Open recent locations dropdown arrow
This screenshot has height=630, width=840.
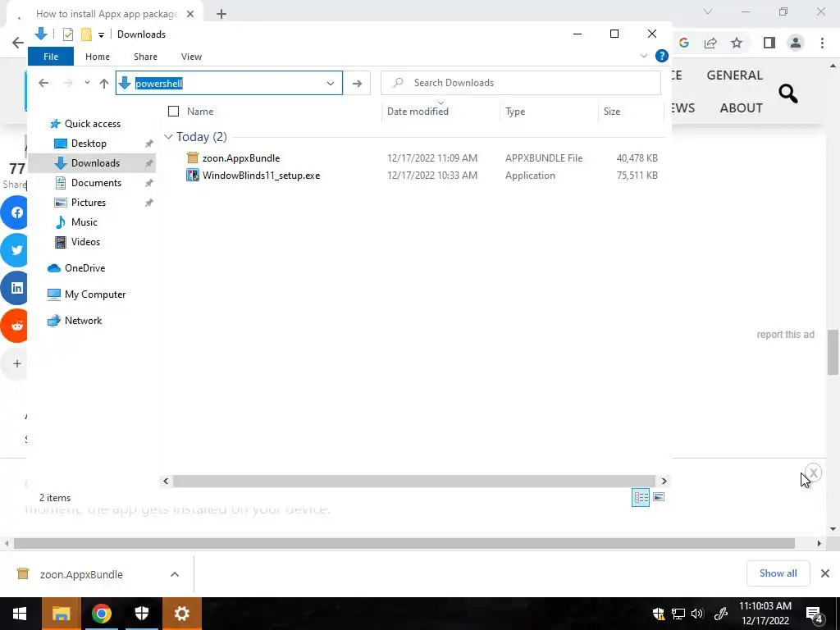click(87, 83)
